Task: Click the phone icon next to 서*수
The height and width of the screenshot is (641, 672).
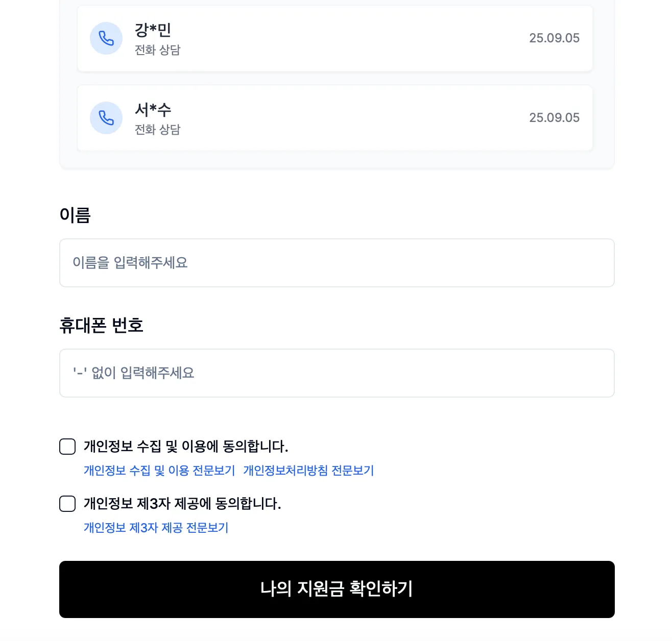Action: tap(106, 118)
